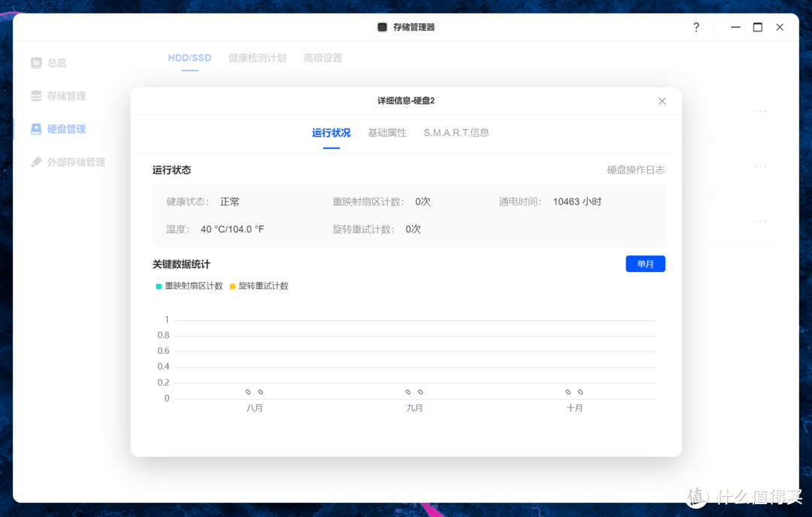Open the 健康检测计划 tab
This screenshot has width=812, height=517.
257,57
